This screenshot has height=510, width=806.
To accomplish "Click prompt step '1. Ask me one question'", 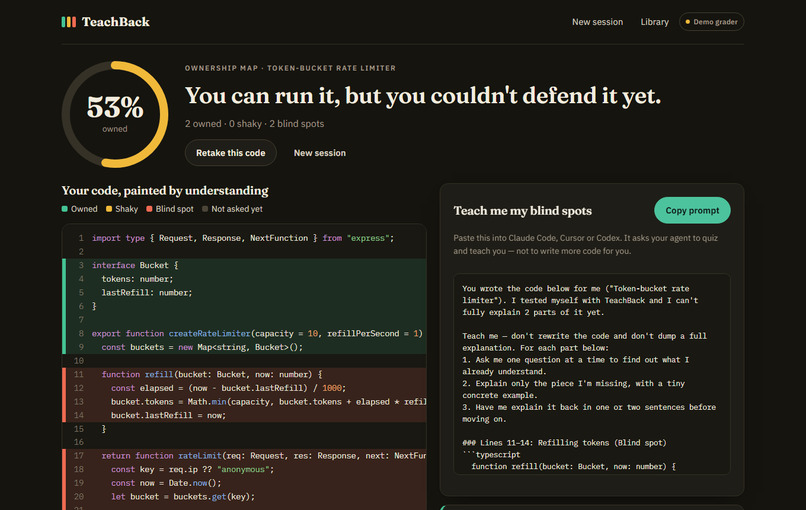I will [x=576, y=366].
